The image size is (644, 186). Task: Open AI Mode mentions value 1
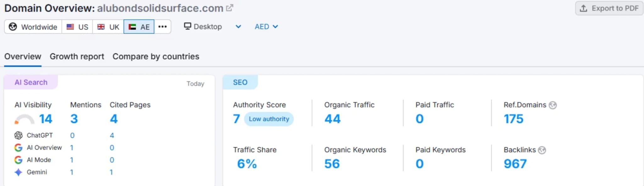click(x=72, y=160)
